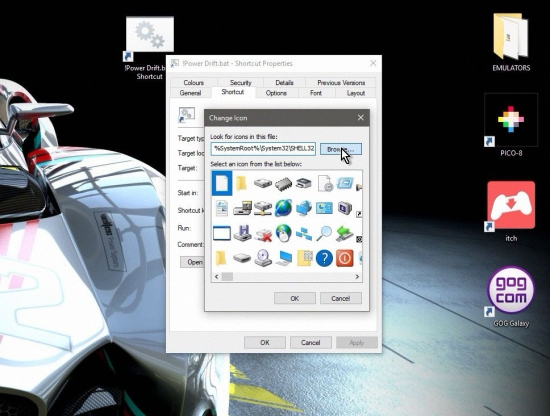The height and width of the screenshot is (416, 550).
Task: Pick the light blue Run window icon
Action: point(344,183)
